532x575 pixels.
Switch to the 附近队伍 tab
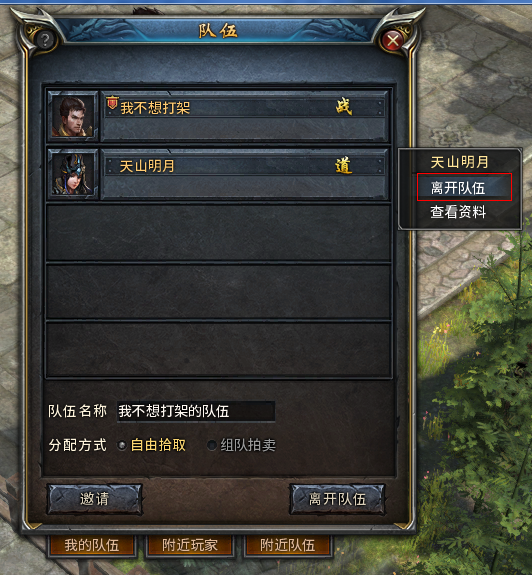pyautogui.click(x=288, y=545)
